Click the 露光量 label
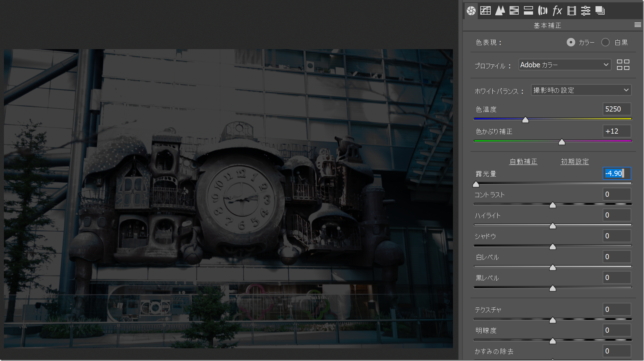This screenshot has height=361, width=644. [486, 174]
